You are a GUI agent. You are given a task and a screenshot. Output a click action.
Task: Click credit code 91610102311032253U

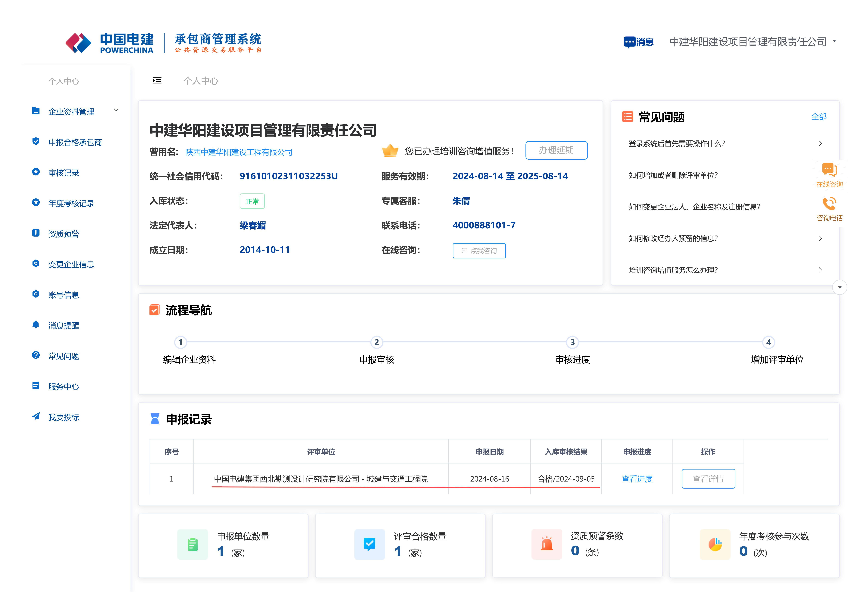pos(289,176)
